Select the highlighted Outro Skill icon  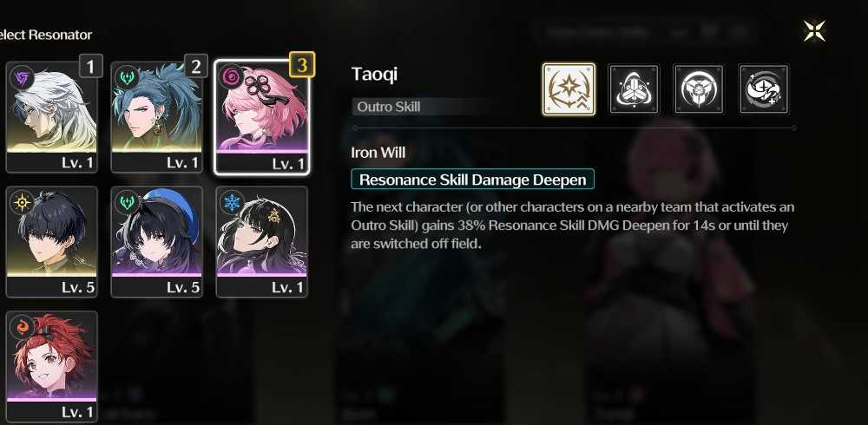coord(569,89)
